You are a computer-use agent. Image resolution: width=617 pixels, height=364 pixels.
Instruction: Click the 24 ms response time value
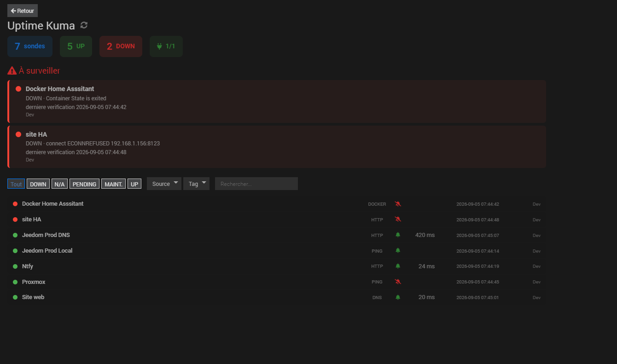click(x=426, y=266)
